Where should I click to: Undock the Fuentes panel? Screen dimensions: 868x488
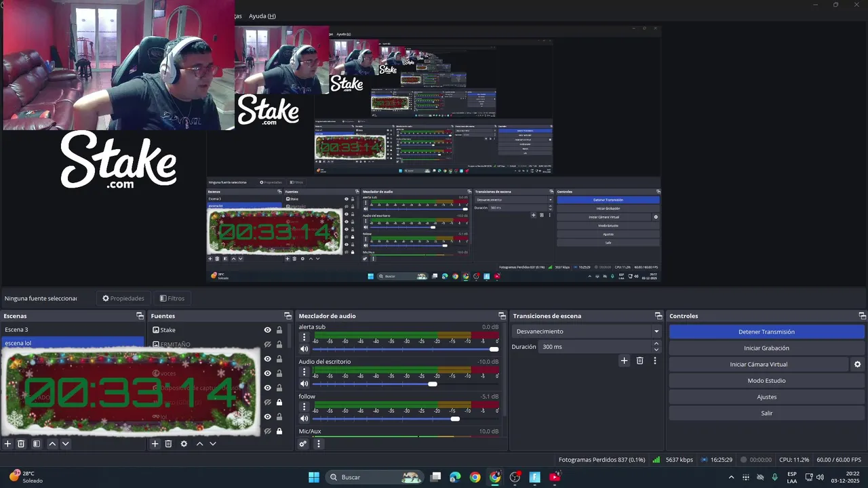(288, 316)
